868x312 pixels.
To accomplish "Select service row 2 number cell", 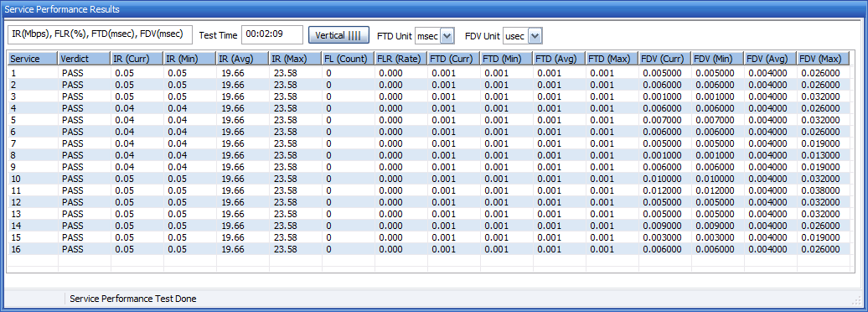I will coord(32,85).
